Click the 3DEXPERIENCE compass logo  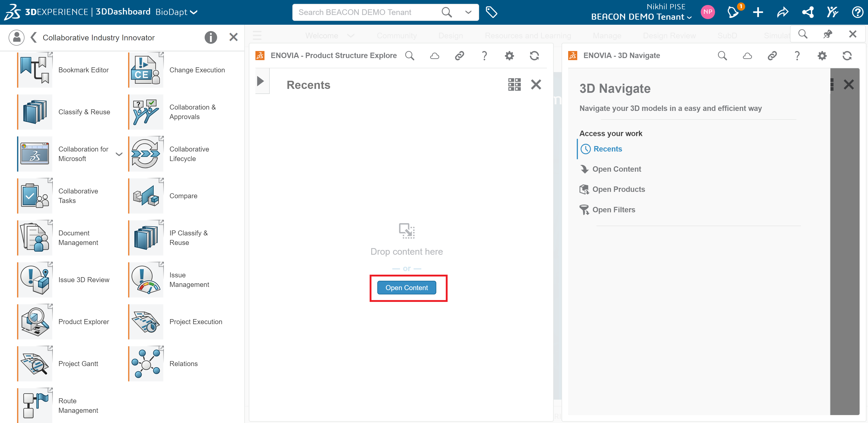pyautogui.click(x=13, y=12)
